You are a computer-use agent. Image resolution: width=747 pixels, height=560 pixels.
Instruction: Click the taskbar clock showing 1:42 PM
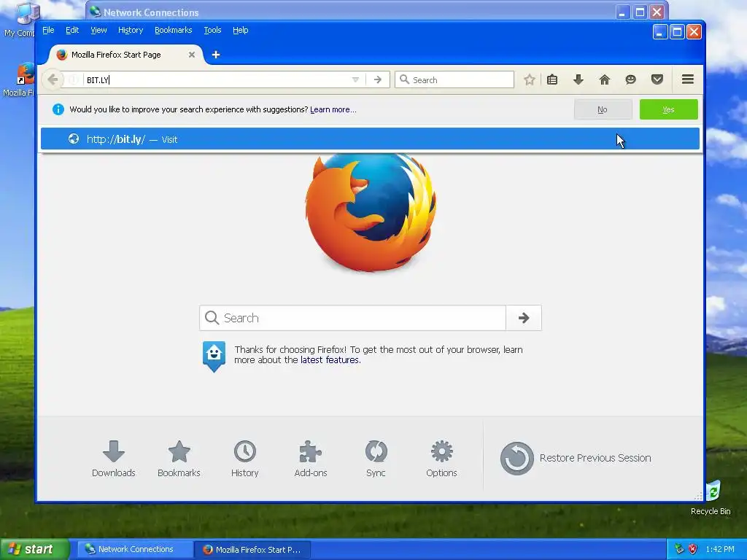pos(720,549)
